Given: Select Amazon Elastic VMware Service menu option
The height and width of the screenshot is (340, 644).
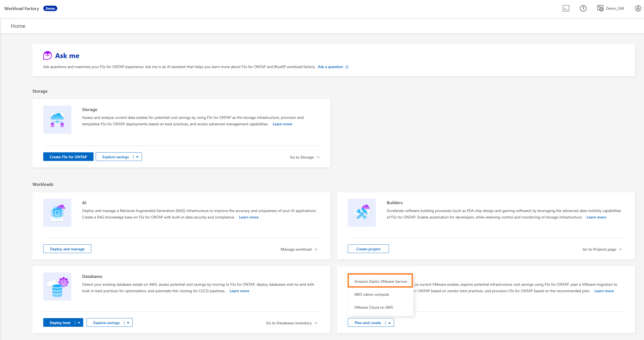Looking at the screenshot, I should (x=380, y=281).
